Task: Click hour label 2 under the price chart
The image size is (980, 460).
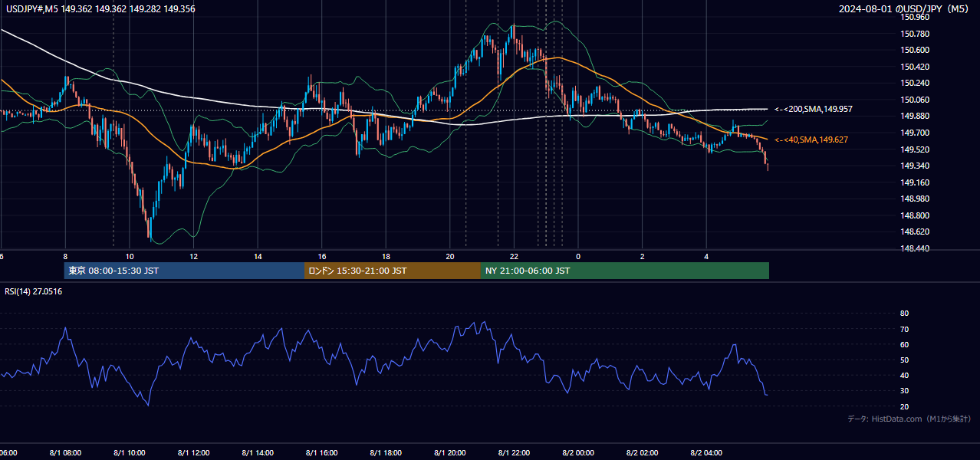Action: coord(643,256)
